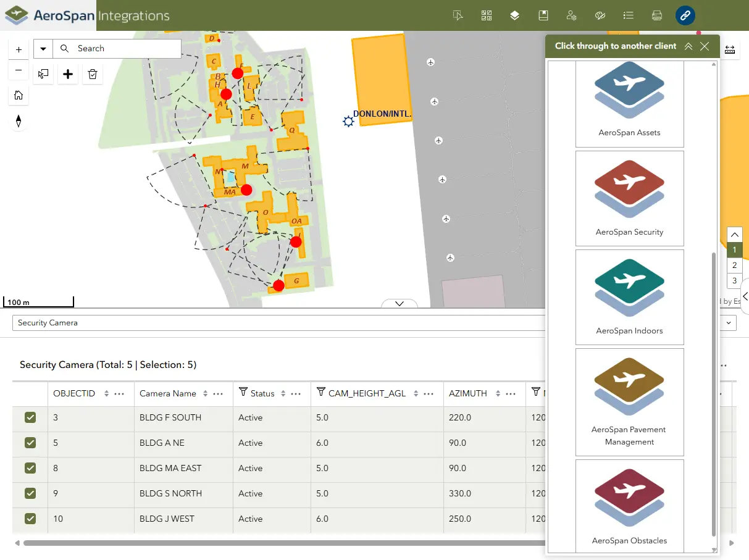Viewport: 749px width, 560px height.
Task: Open the measurement ruler tool
Action: [x=730, y=51]
